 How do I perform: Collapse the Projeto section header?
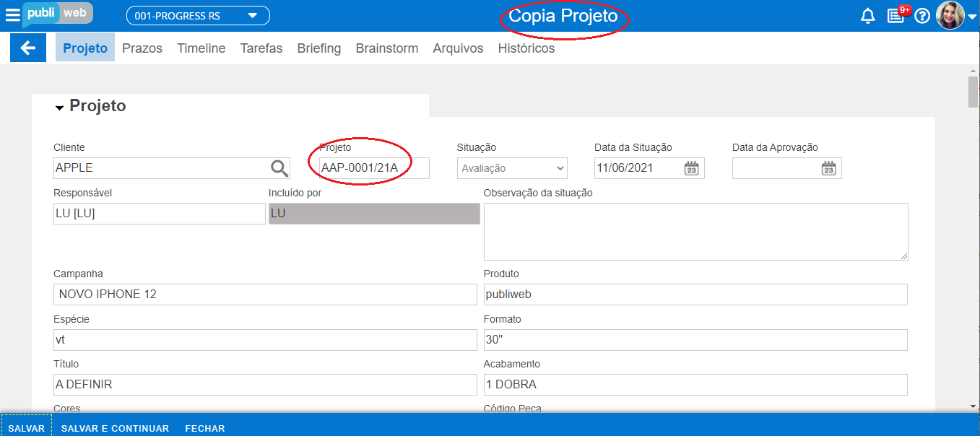pos(90,106)
